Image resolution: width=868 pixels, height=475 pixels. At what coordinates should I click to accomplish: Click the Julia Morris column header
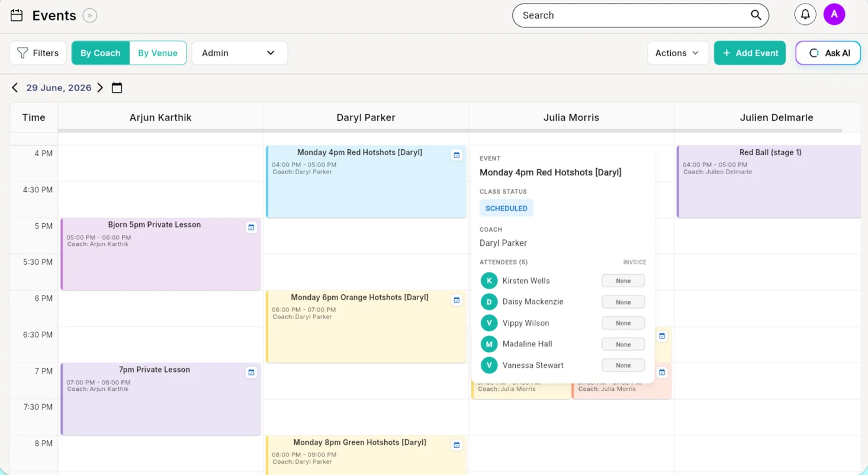pos(571,117)
